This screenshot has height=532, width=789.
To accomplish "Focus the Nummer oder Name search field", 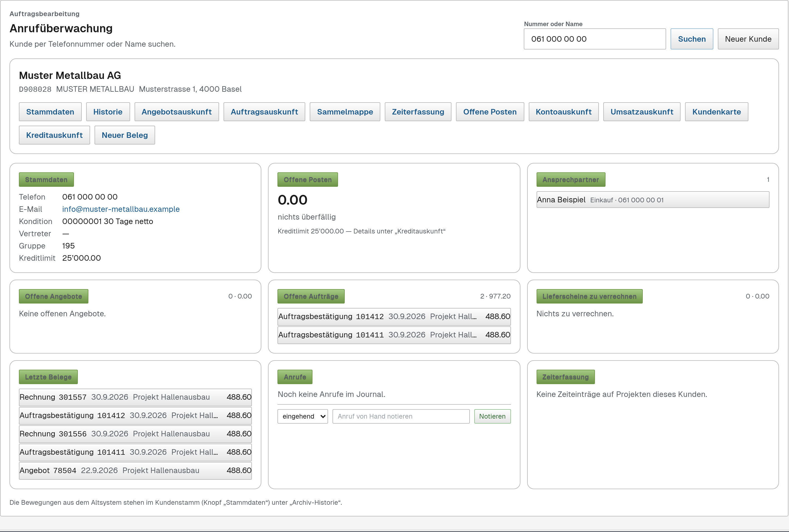I will [595, 39].
